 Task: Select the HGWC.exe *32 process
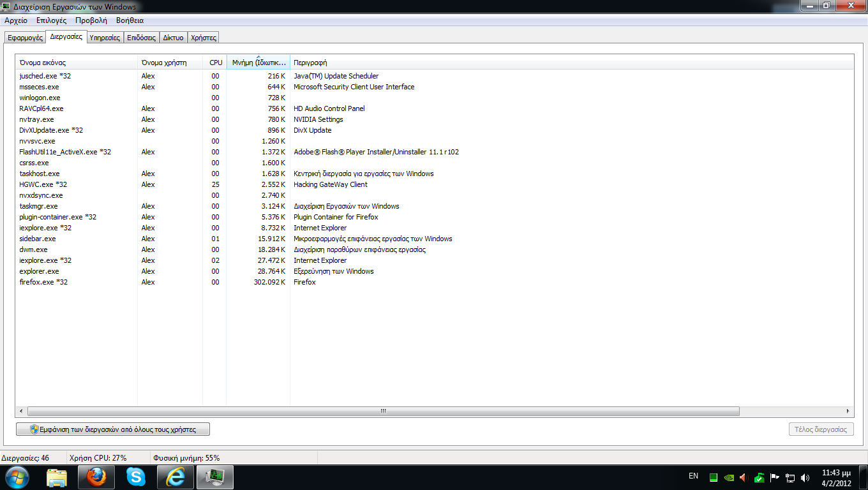point(435,184)
